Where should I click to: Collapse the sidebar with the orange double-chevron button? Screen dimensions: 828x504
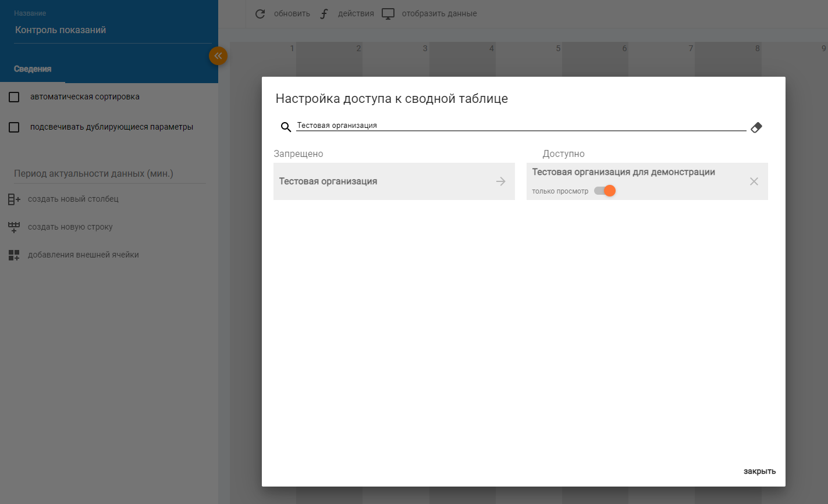[218, 56]
